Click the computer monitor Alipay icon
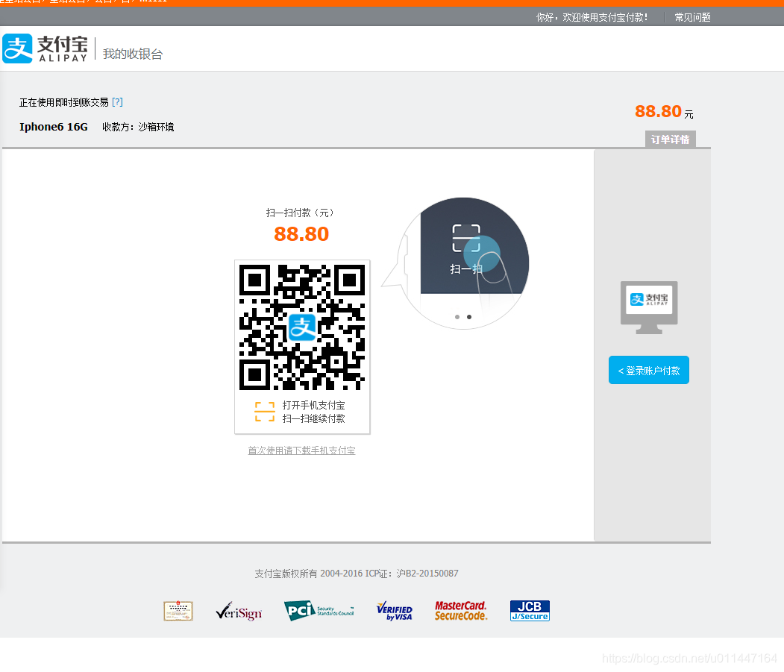This screenshot has height=672, width=784. tap(649, 307)
